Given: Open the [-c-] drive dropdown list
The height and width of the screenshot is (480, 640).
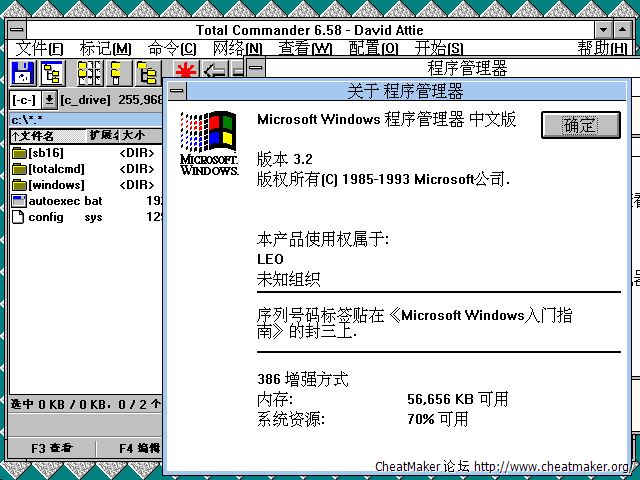Looking at the screenshot, I should pos(48,100).
